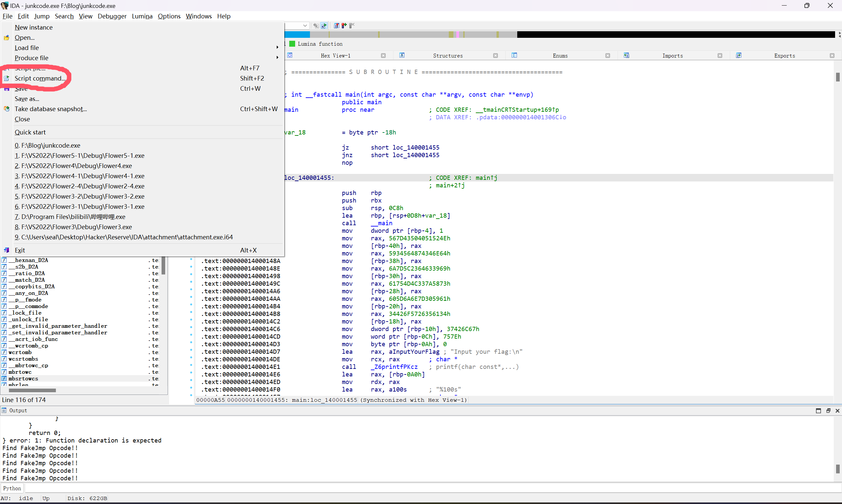
Task: Click the Output panel vertical scrollbar thumb
Action: (838, 469)
